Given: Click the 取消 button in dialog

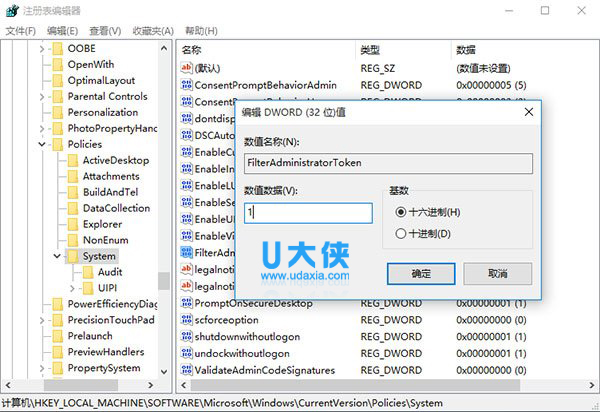Looking at the screenshot, I should [497, 273].
